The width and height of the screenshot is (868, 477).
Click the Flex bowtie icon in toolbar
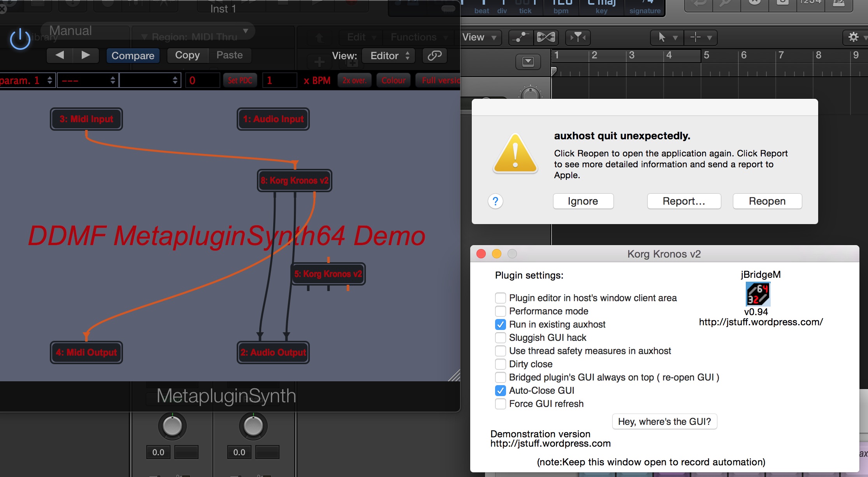[546, 37]
